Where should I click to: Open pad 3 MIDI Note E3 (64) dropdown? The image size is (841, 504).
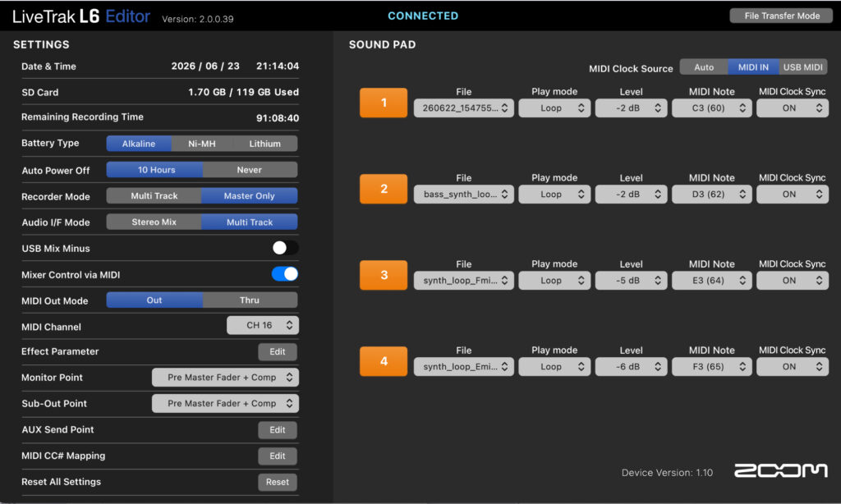[711, 281]
